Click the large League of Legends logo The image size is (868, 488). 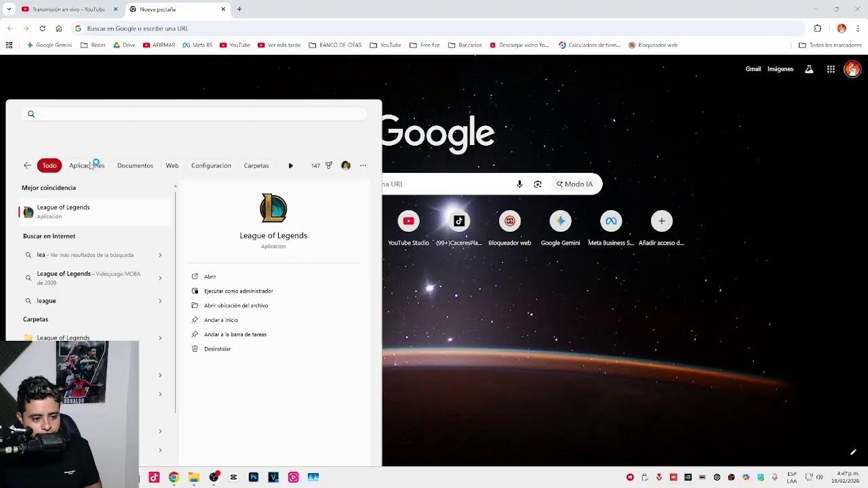(273, 208)
